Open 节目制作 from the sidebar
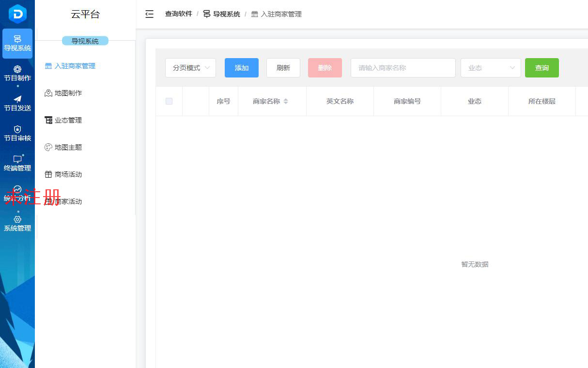 point(17,73)
